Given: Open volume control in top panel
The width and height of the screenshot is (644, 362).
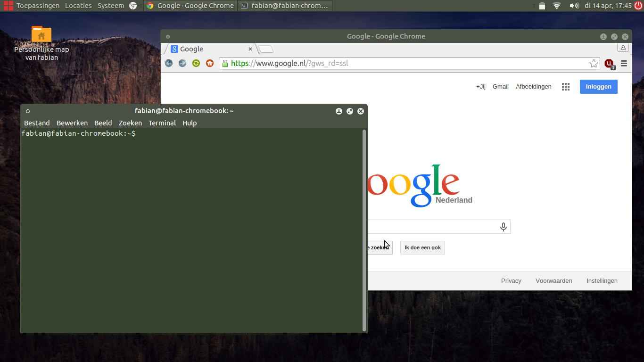Looking at the screenshot, I should [x=574, y=6].
